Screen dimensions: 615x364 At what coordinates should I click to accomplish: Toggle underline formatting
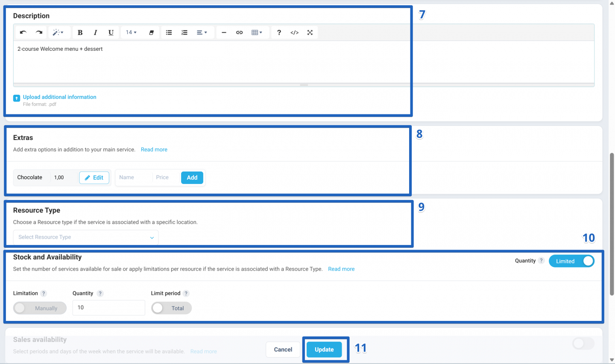pyautogui.click(x=111, y=32)
